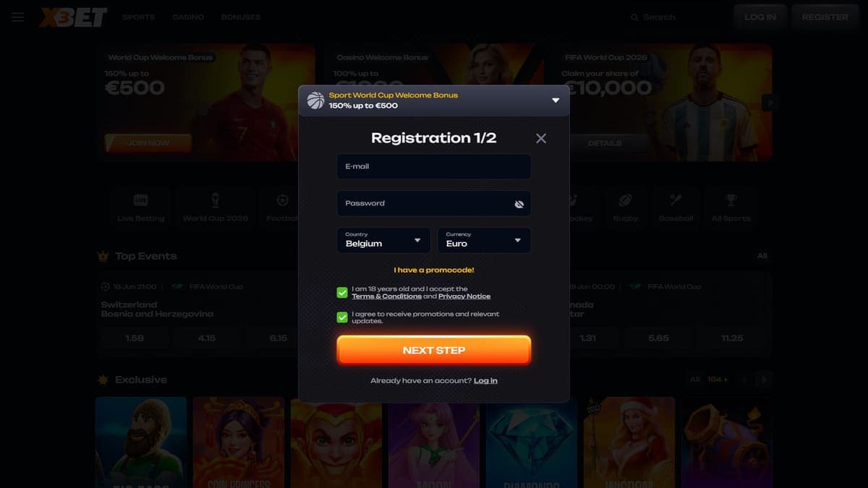Screen dimensions: 868x488
Task: Open the Currency dropdown showing Euro
Action: pyautogui.click(x=484, y=240)
